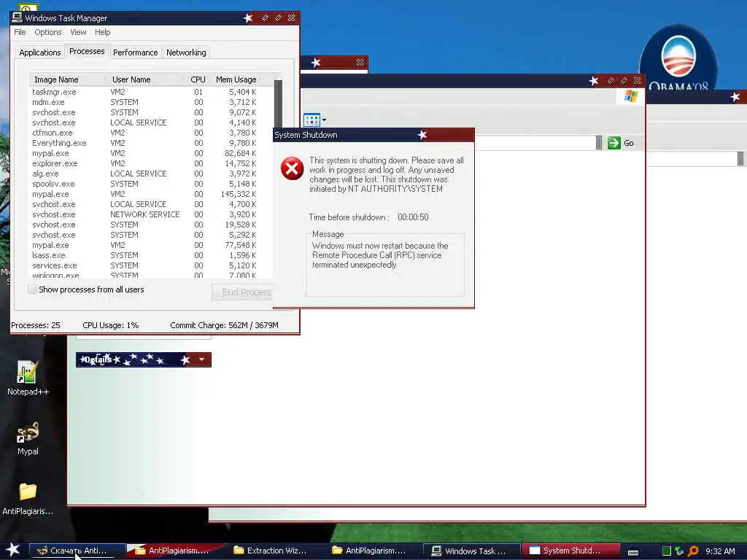This screenshot has height=560, width=747.
Task: Open the address bar dropdown next to Go
Action: [x=599, y=143]
